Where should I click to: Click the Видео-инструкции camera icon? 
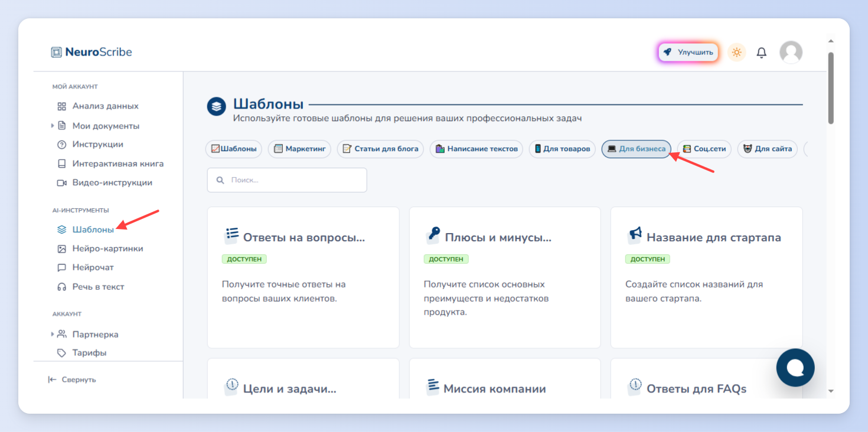click(61, 183)
